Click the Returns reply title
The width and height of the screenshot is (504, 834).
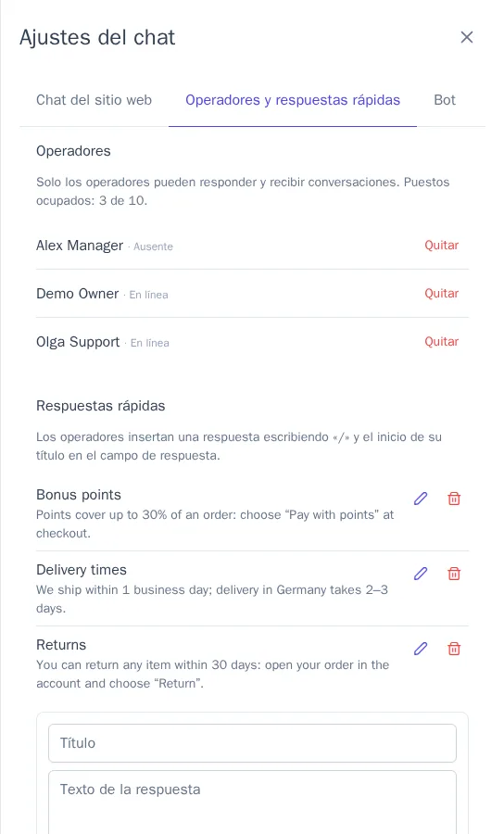click(x=61, y=645)
